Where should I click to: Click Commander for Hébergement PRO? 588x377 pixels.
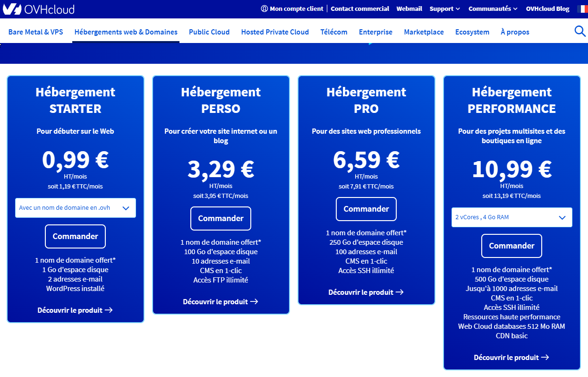(x=366, y=209)
